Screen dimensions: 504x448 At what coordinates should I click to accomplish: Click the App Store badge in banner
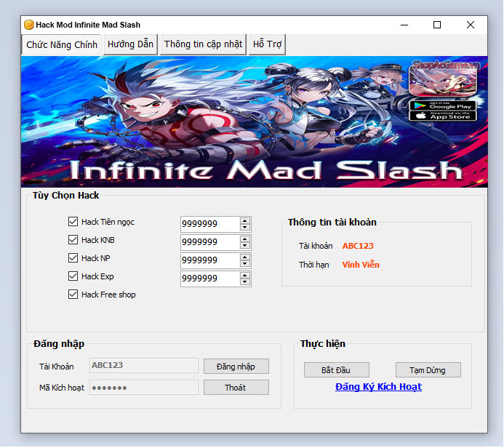point(443,116)
